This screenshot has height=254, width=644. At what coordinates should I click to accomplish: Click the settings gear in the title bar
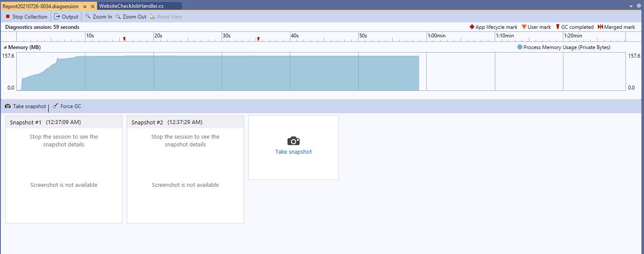point(639,6)
